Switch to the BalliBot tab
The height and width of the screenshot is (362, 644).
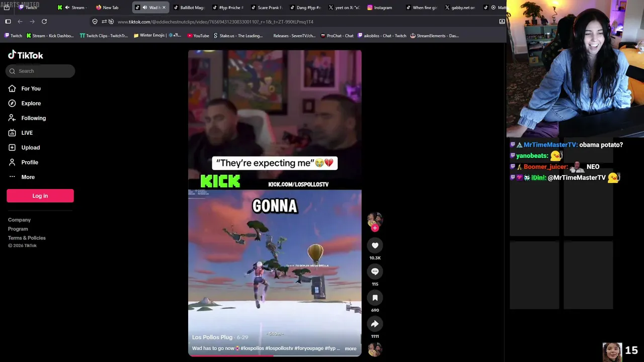189,8
